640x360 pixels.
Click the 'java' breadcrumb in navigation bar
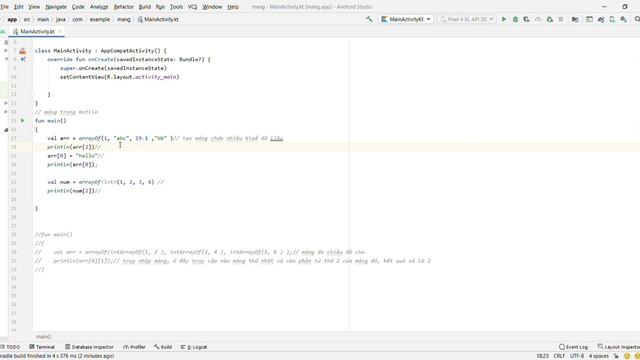tap(60, 19)
